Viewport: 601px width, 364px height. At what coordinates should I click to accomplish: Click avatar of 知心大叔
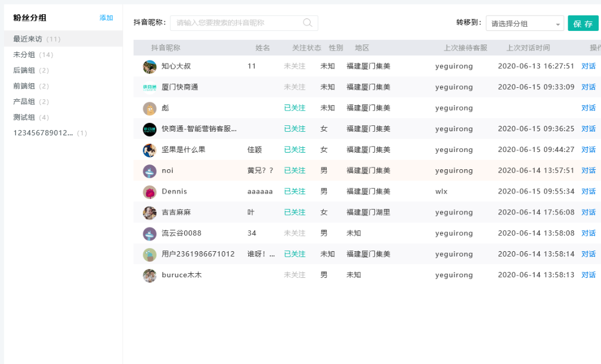[150, 67]
